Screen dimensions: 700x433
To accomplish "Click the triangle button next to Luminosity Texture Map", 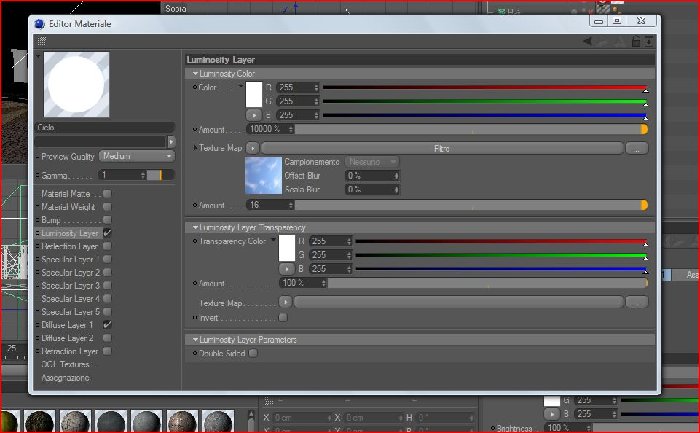I will click(252, 148).
